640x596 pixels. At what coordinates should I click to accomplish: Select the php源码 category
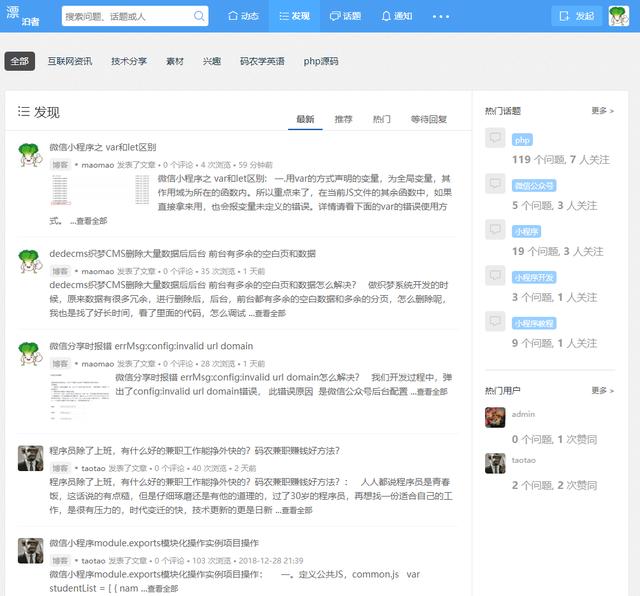tap(321, 61)
